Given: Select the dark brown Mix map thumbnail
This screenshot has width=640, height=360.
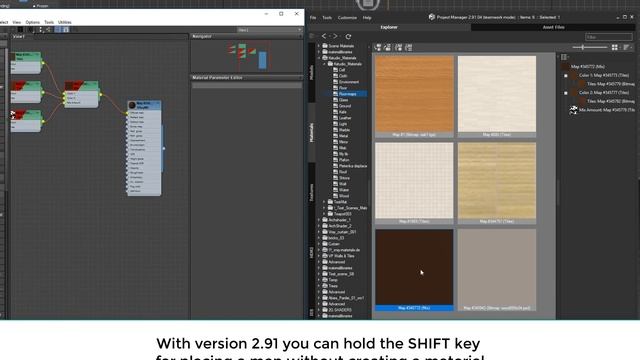Looking at the screenshot, I should (x=414, y=270).
